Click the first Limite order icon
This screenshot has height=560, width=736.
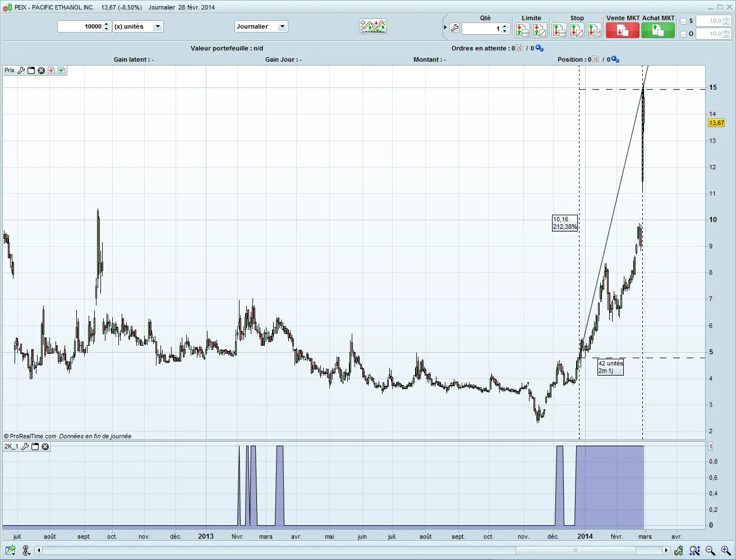pos(522,30)
